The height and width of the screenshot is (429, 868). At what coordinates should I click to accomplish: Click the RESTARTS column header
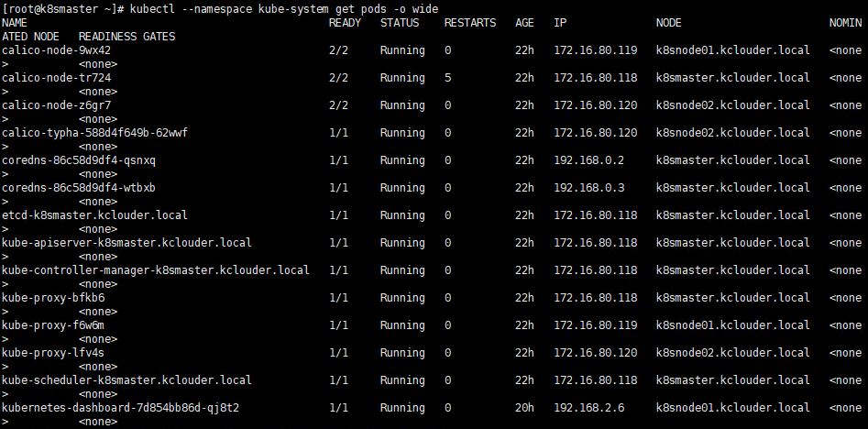pos(470,23)
